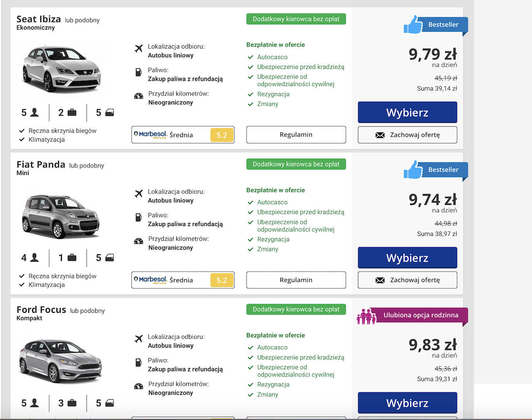Viewport: 532px width, 420px height.
Task: Click the Fiat Panda Bestseller thumbs-up icon
Action: click(x=413, y=170)
